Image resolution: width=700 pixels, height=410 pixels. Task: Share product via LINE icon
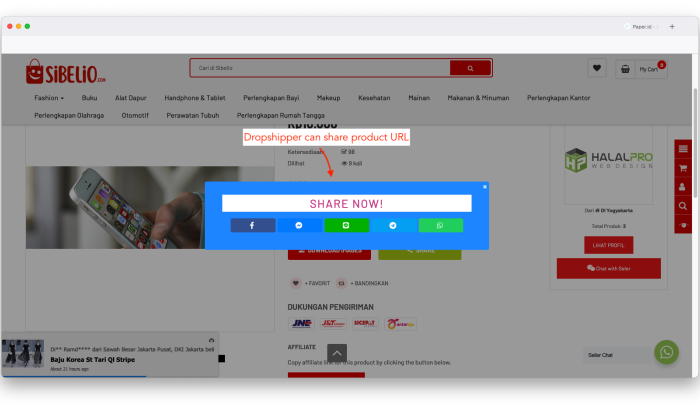click(346, 226)
